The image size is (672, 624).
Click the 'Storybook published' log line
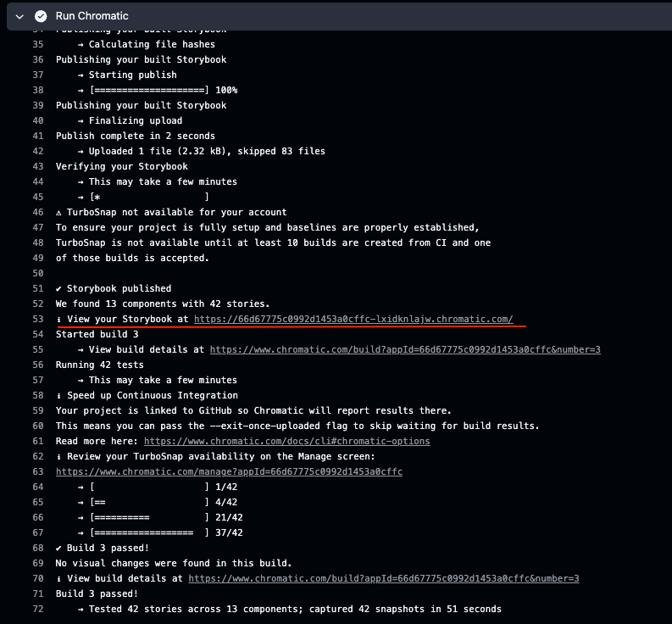click(x=114, y=288)
